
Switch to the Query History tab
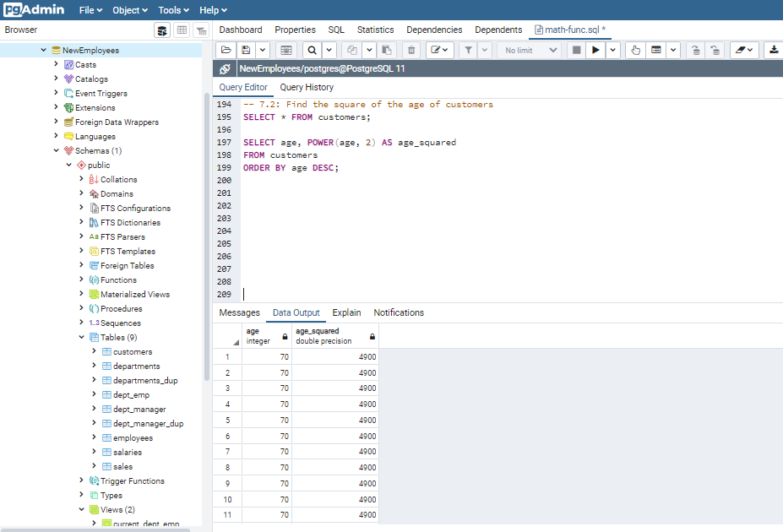click(307, 87)
